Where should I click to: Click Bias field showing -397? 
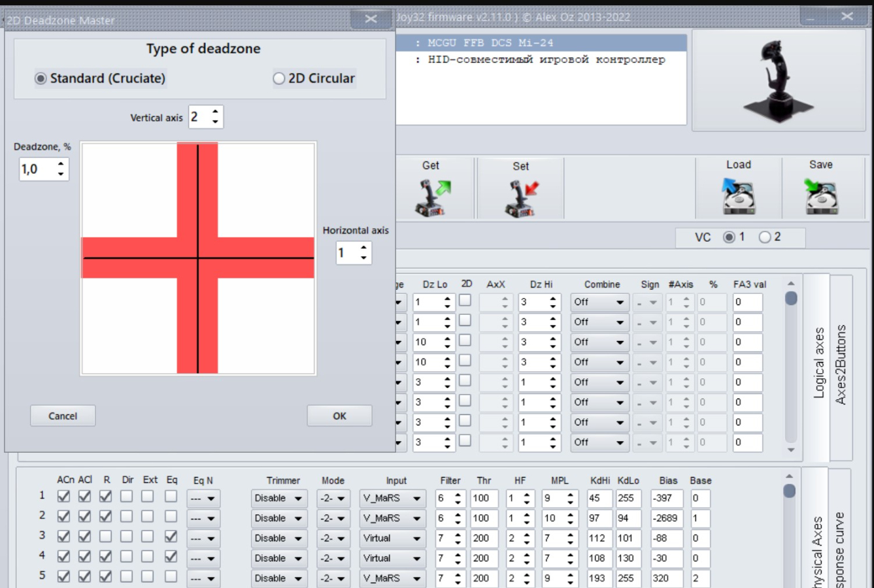coord(666,498)
